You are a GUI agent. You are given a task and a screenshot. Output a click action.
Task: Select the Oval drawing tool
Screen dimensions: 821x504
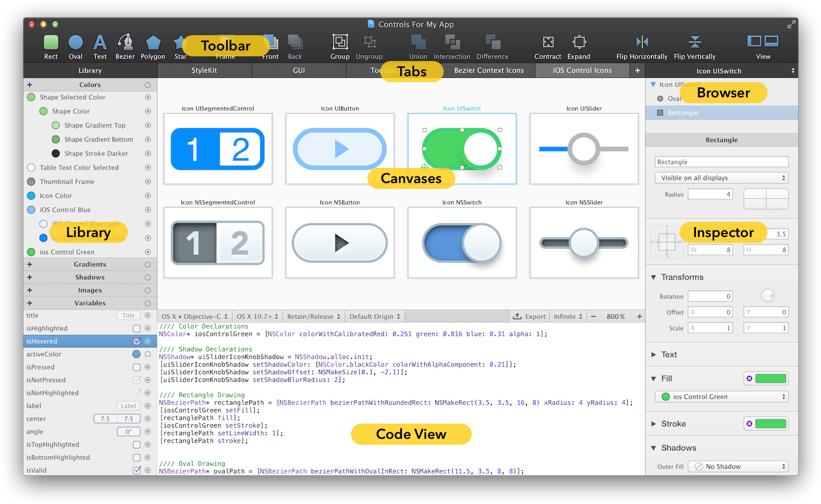(x=76, y=43)
